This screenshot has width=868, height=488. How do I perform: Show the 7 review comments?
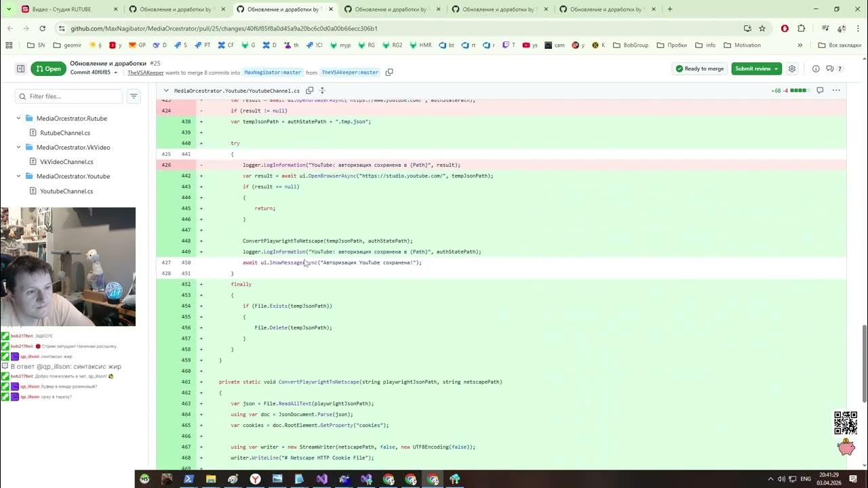click(835, 68)
